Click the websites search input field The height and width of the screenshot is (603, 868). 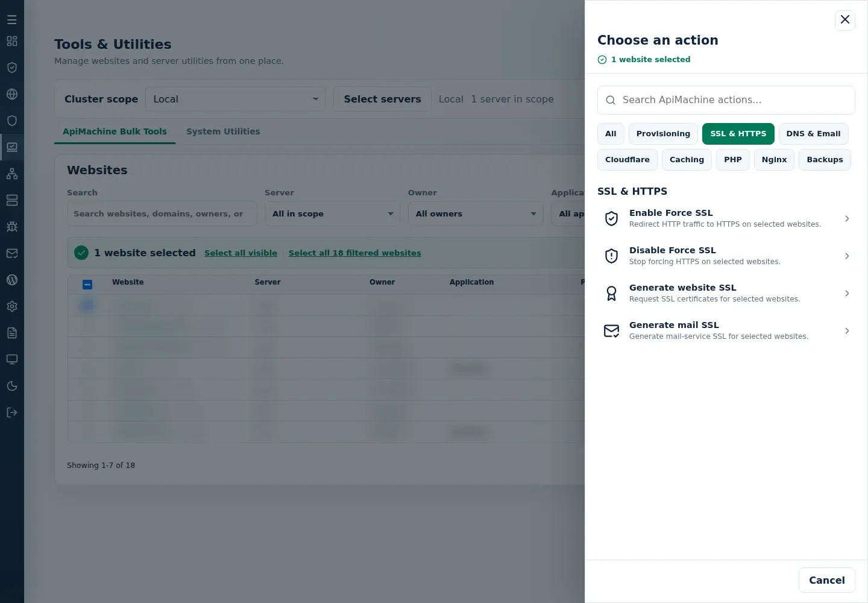tap(162, 213)
